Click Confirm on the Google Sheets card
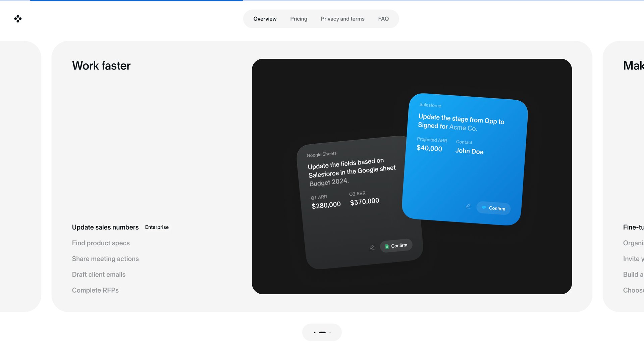Image resolution: width=644 pixels, height=353 pixels. point(396,245)
